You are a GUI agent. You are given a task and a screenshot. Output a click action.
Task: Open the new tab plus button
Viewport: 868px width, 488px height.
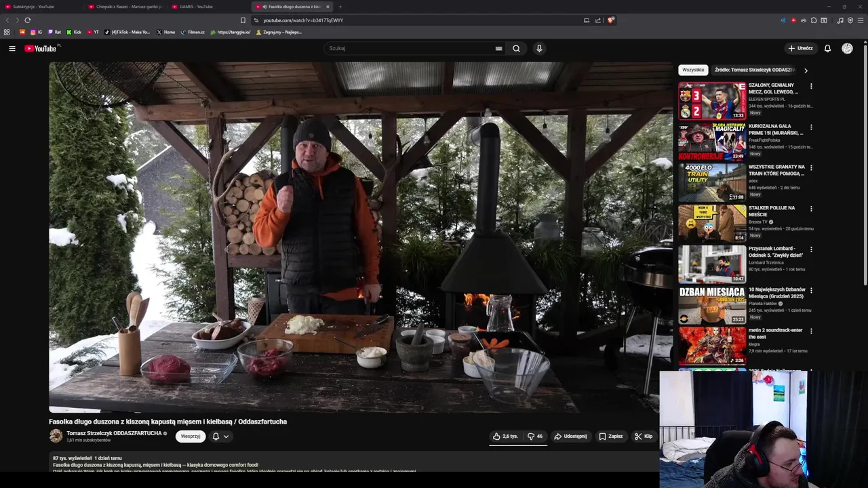(x=340, y=6)
